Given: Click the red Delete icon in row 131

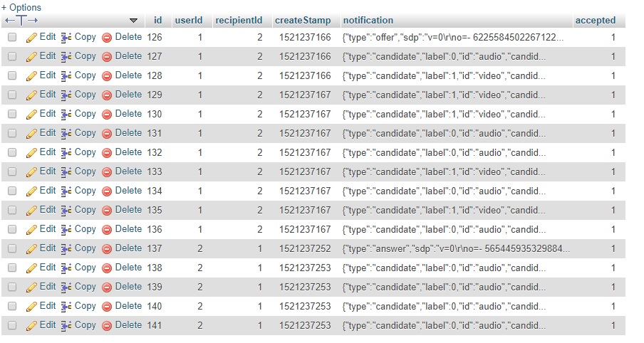Looking at the screenshot, I should [x=107, y=134].
